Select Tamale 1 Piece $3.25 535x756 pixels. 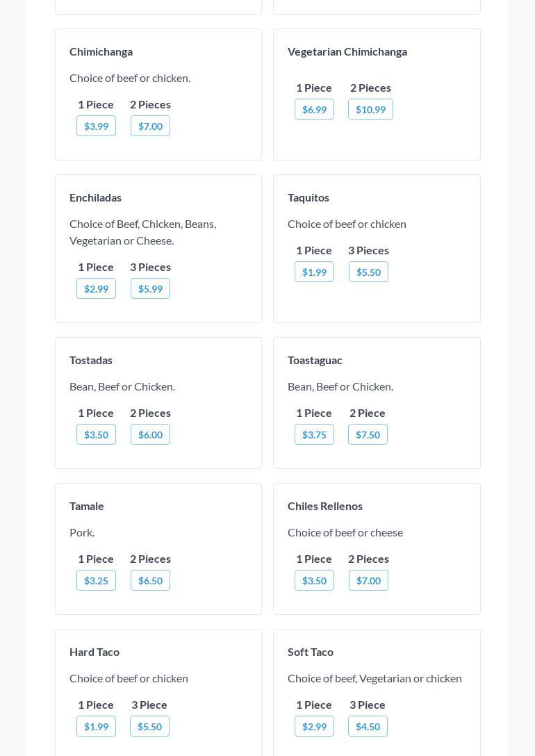[96, 580]
